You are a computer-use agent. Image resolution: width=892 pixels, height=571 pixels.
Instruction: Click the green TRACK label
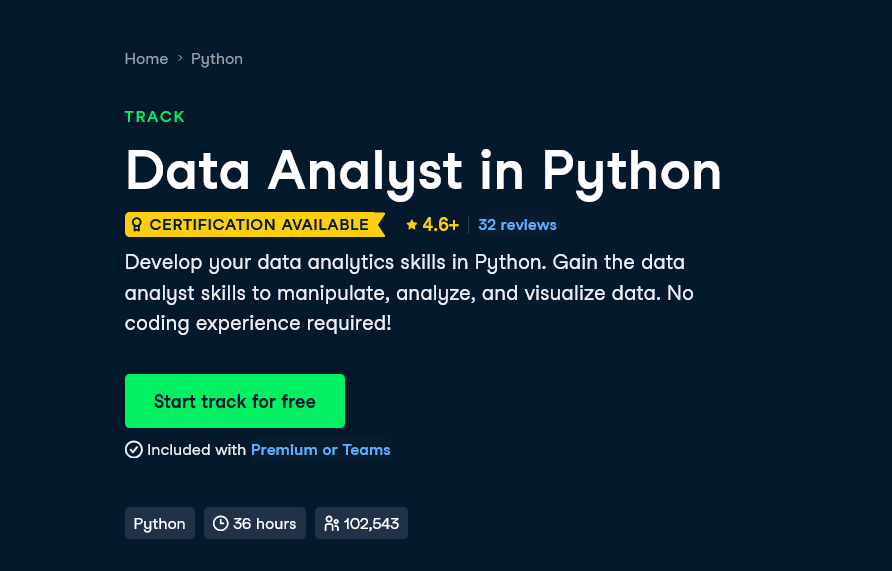click(x=155, y=117)
